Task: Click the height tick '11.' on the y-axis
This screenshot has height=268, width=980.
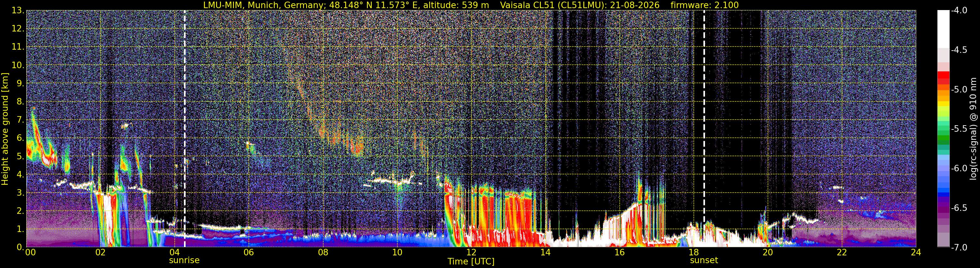Action: (x=18, y=47)
